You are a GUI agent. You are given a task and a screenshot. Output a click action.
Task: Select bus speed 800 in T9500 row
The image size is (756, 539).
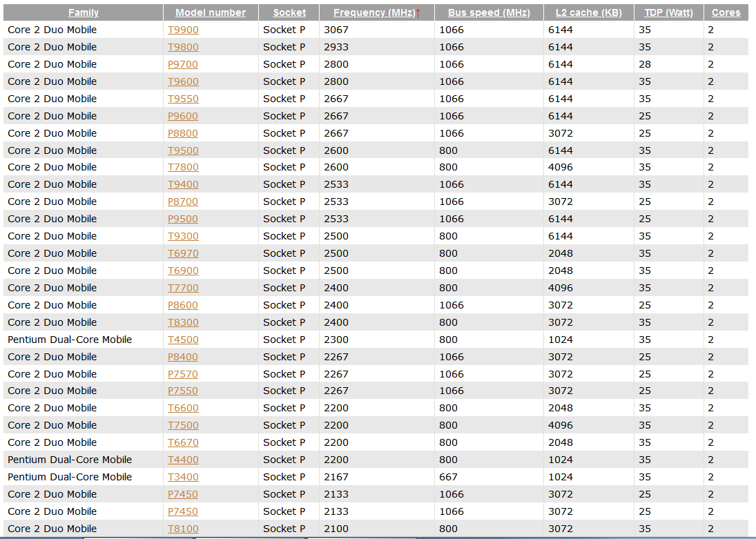click(448, 151)
